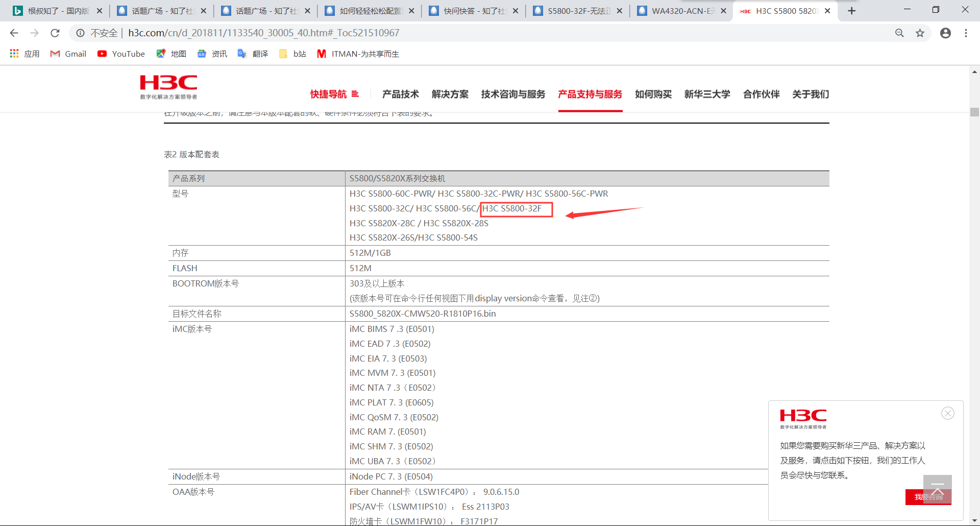Close the H3C consultation popup
Viewport: 980px width, 526px height.
tap(948, 413)
